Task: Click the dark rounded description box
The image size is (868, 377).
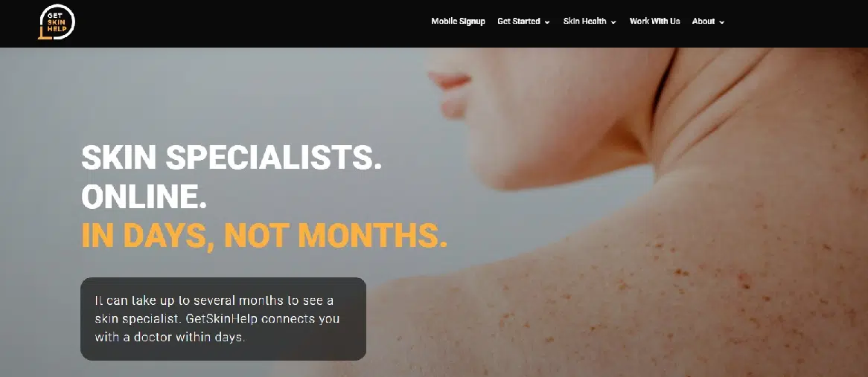Action: point(223,319)
